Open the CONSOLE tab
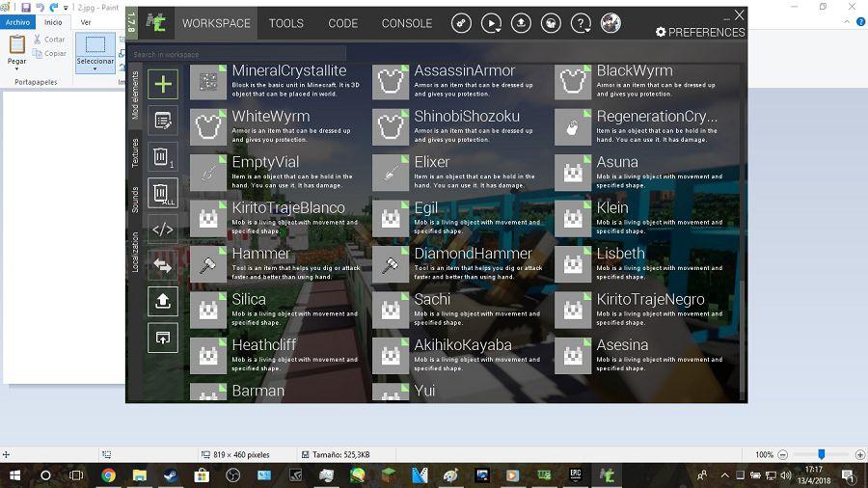This screenshot has height=488, width=868. point(406,23)
